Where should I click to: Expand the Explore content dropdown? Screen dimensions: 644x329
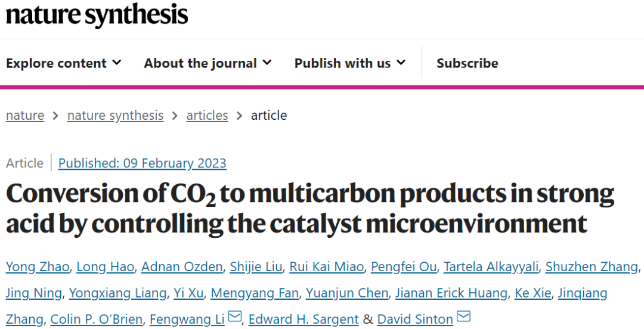click(64, 63)
